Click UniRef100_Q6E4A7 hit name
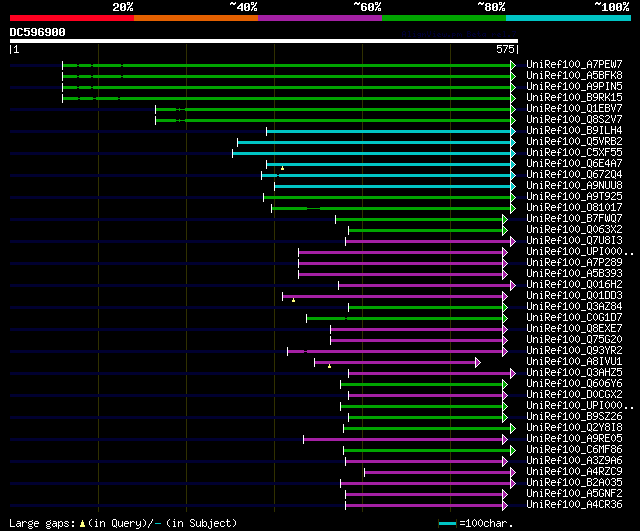Screen dimensions: 640x531 coord(574,164)
